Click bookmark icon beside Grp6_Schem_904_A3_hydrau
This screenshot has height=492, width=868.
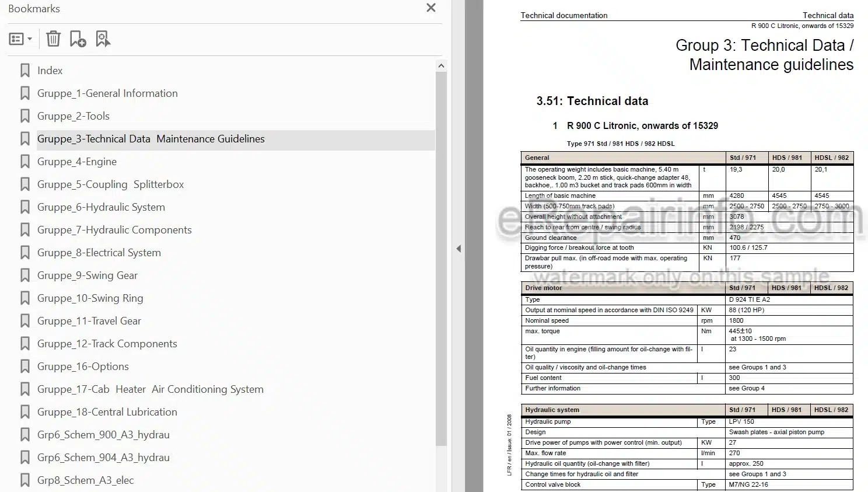coord(24,458)
